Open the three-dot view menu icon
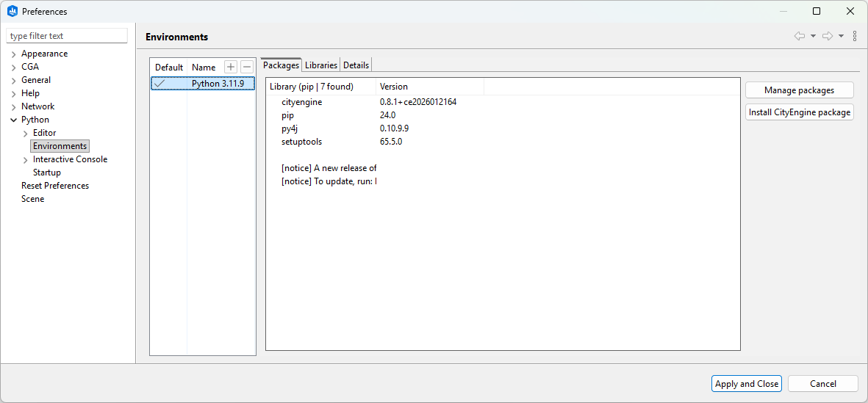Viewport: 868px width, 403px height. (x=855, y=36)
